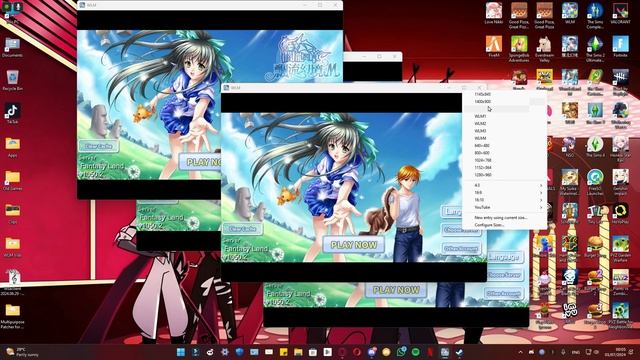Image resolution: width=640 pixels, height=360 pixels.
Task: Launch the WLM desktop shortcut
Action: pyautogui.click(x=570, y=13)
